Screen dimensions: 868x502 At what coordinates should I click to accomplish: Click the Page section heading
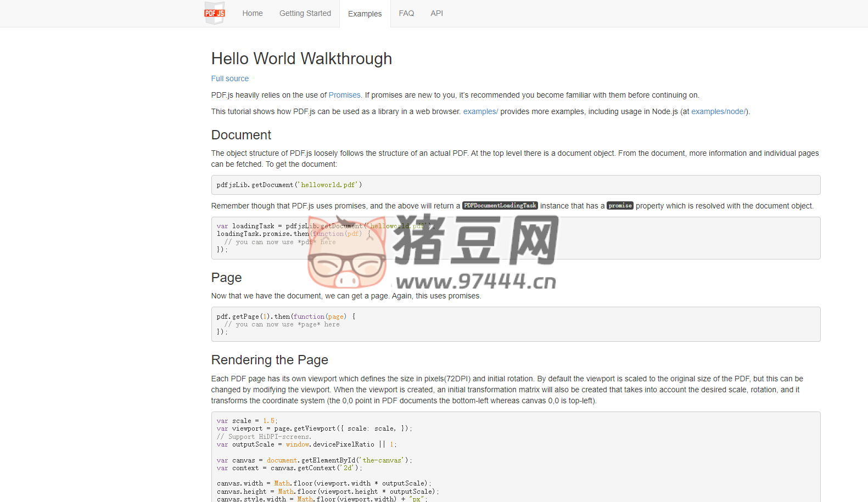(x=226, y=278)
